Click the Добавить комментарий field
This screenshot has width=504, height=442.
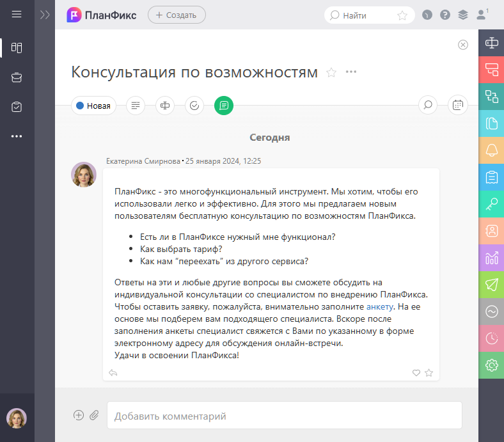click(x=285, y=415)
